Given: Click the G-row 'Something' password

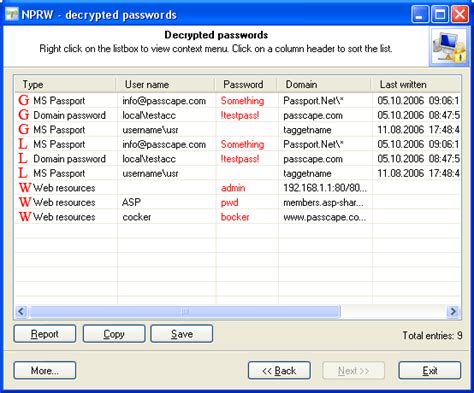Looking at the screenshot, I should [242, 101].
